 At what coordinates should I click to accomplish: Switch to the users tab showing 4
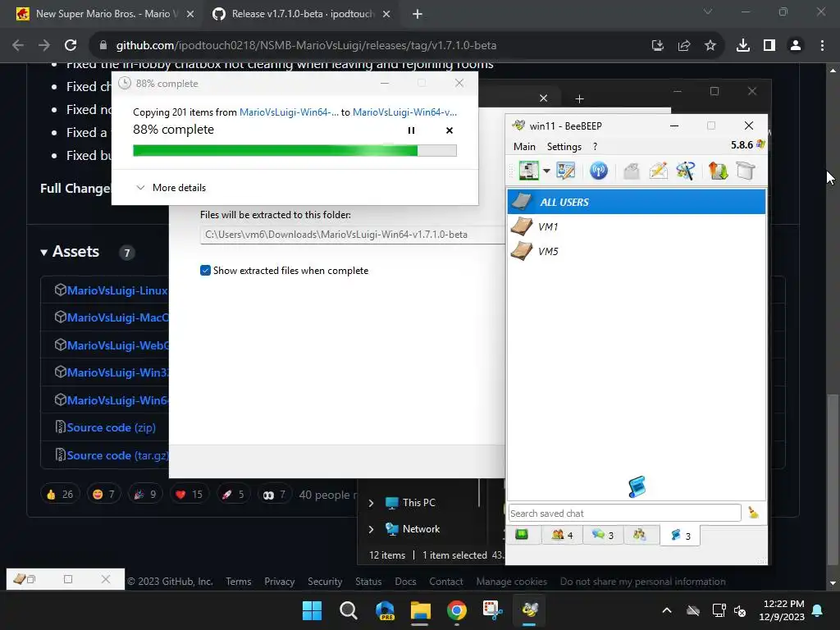(561, 535)
